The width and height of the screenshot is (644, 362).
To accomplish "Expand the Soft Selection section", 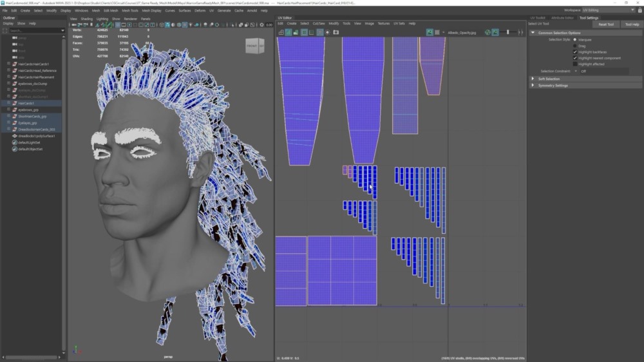I will (533, 79).
